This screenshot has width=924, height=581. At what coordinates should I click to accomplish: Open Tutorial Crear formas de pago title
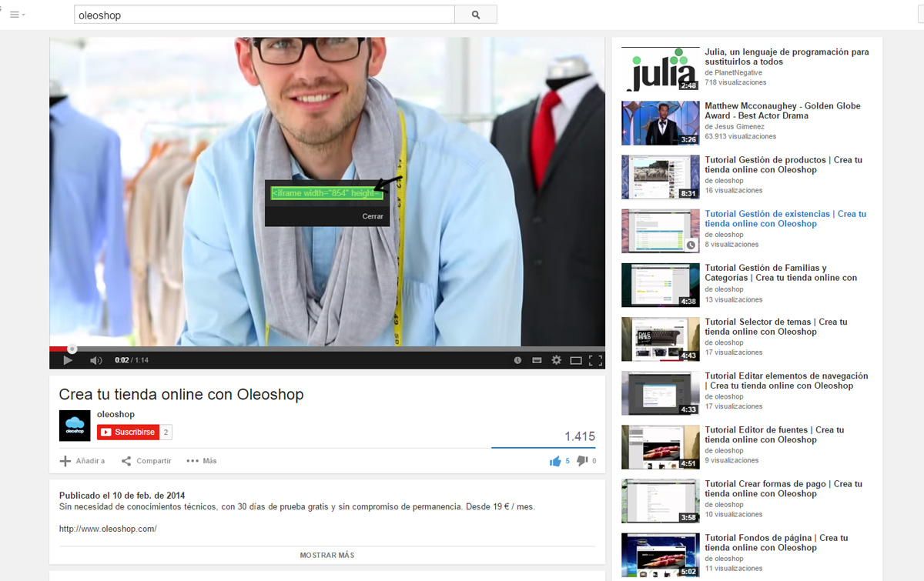[783, 489]
